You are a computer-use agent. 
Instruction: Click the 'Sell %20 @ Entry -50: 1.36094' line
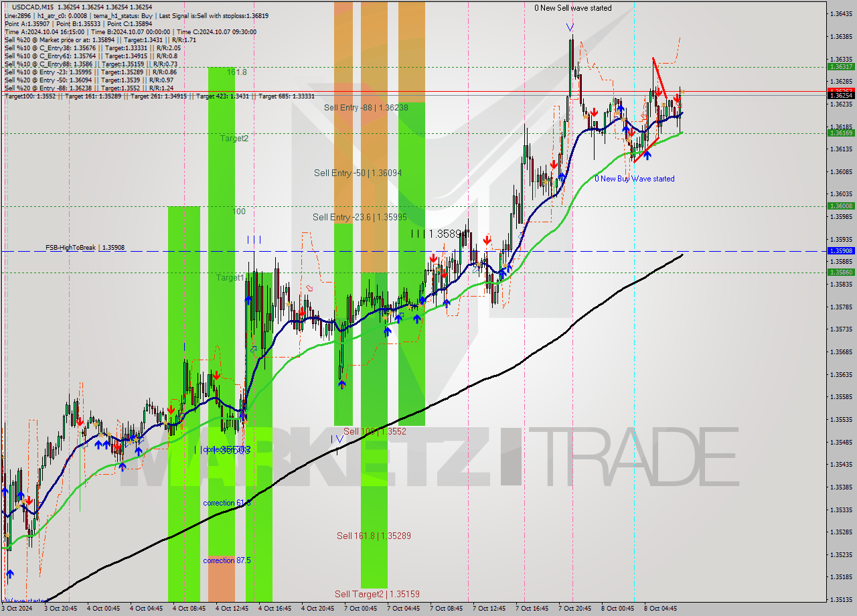pyautogui.click(x=89, y=80)
